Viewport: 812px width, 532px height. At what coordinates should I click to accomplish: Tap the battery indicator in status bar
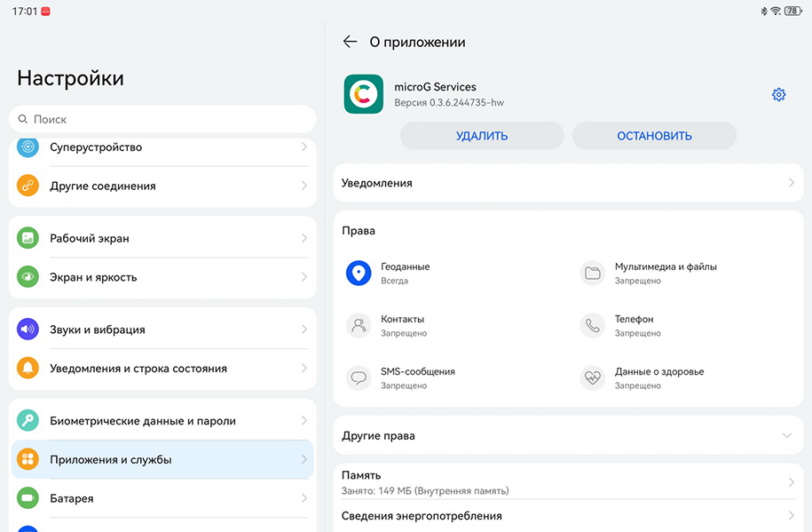[792, 12]
